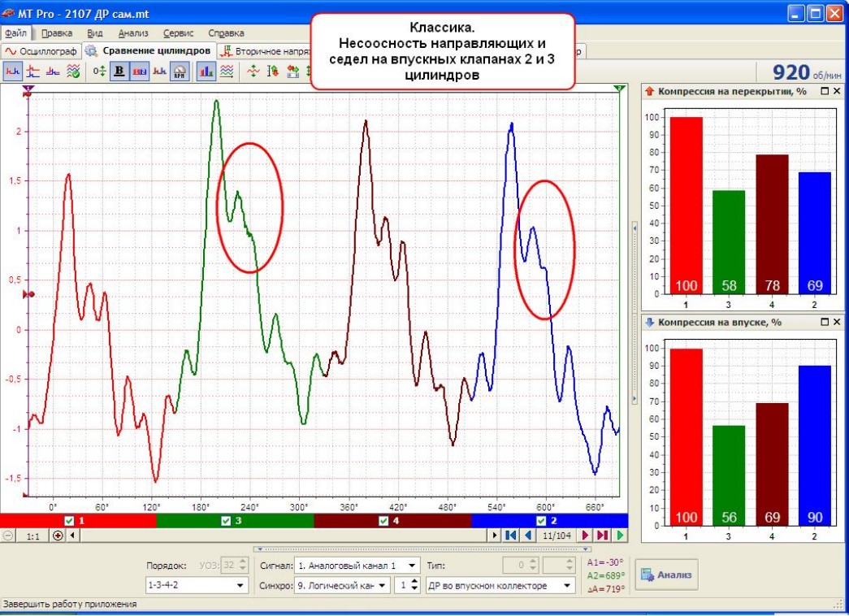The image size is (849, 616).
Task: Click the green 58 bar in overlap chart
Action: pyautogui.click(x=729, y=242)
